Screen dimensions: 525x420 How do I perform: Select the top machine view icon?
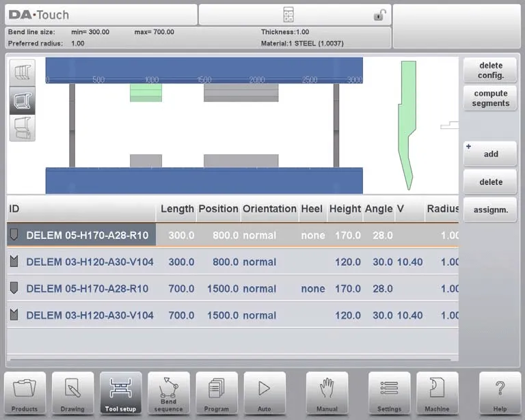pos(22,72)
